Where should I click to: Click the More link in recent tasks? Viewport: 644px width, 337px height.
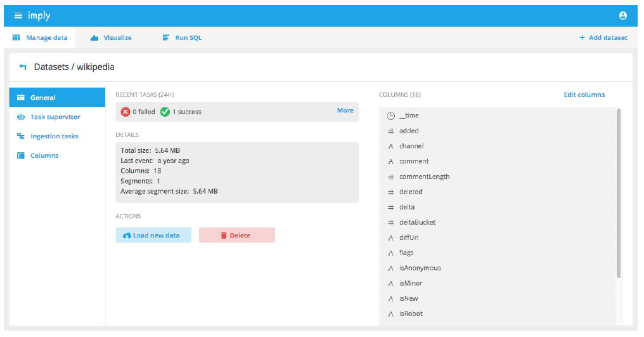point(345,110)
